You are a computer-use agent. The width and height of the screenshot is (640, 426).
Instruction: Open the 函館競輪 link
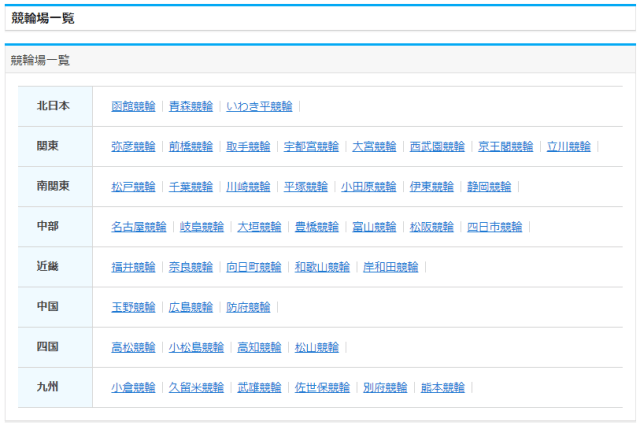click(x=133, y=106)
